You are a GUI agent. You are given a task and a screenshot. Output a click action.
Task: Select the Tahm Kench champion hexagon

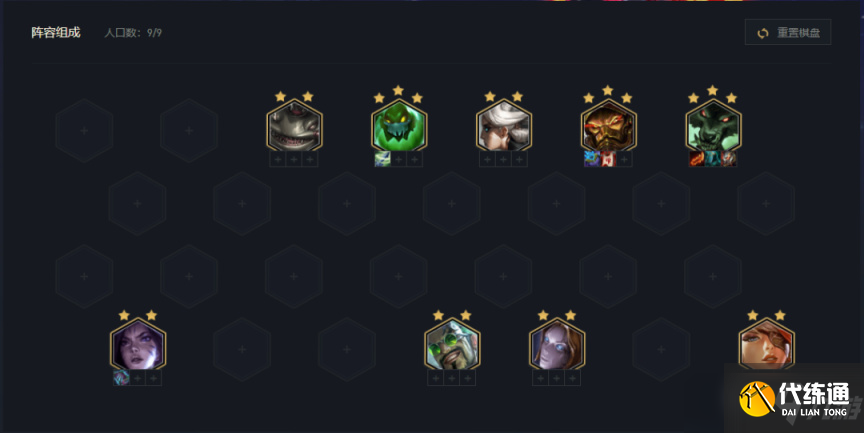[x=294, y=126]
